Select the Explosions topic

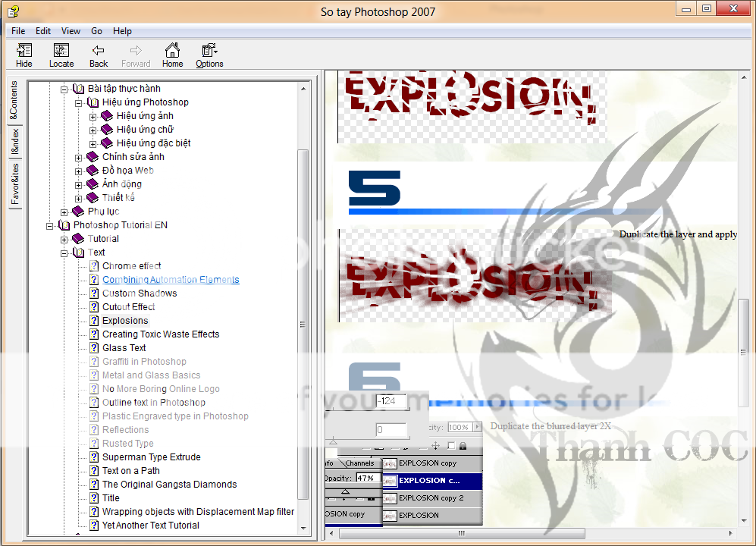point(125,321)
